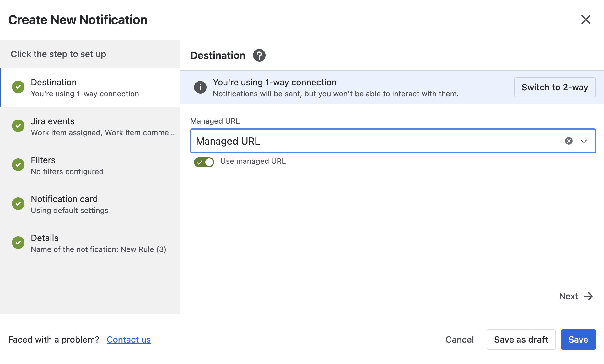Open the Destination help question-mark icon
The image size is (604, 364).
[259, 56]
